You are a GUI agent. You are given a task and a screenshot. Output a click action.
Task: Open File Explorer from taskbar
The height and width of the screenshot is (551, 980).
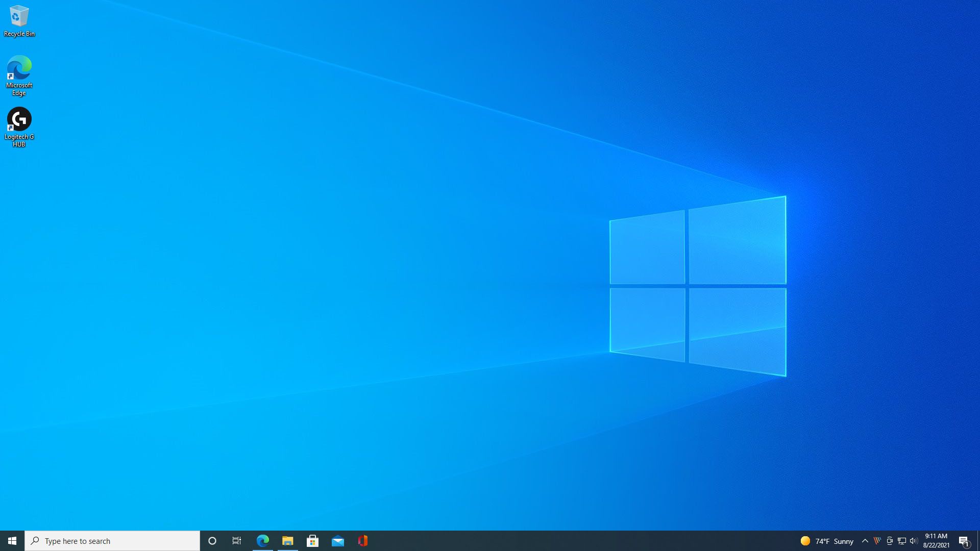[287, 540]
